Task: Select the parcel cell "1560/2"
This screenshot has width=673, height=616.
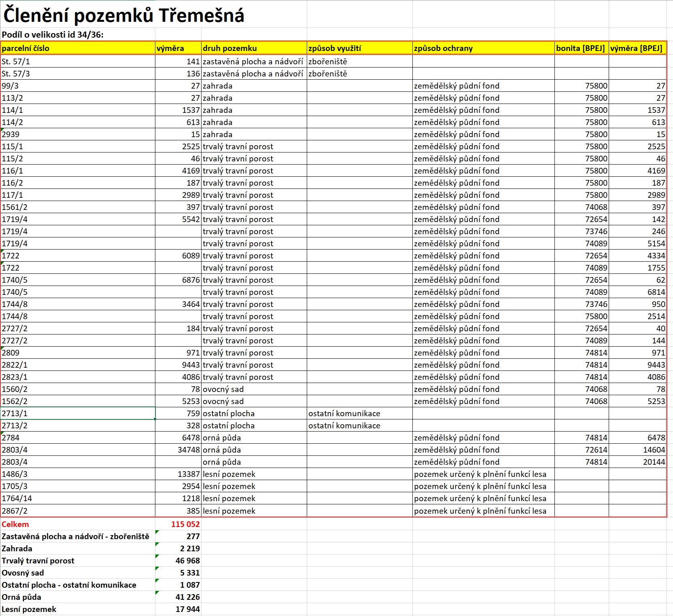Action: pos(78,389)
